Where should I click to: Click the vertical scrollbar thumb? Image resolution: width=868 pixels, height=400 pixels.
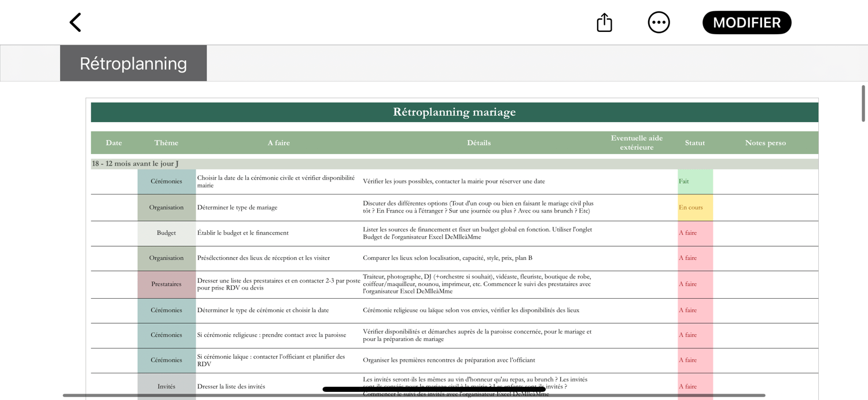tap(863, 104)
